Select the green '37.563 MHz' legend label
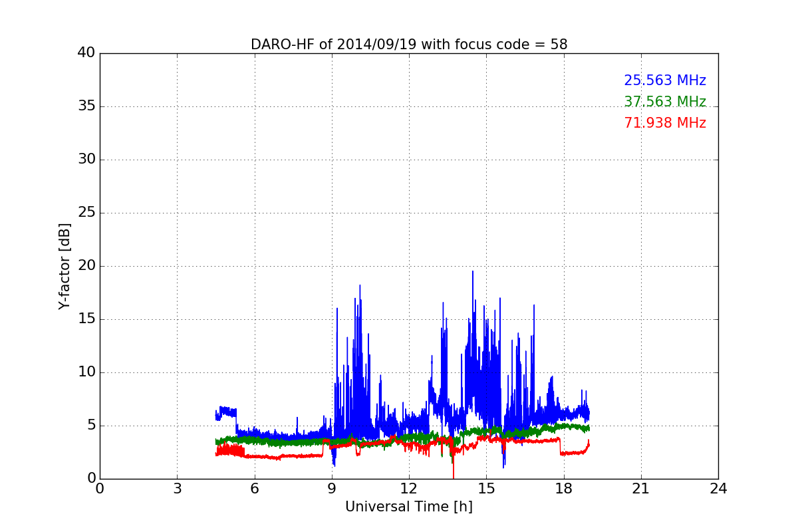Image resolution: width=798 pixels, height=532 pixels. (x=665, y=102)
